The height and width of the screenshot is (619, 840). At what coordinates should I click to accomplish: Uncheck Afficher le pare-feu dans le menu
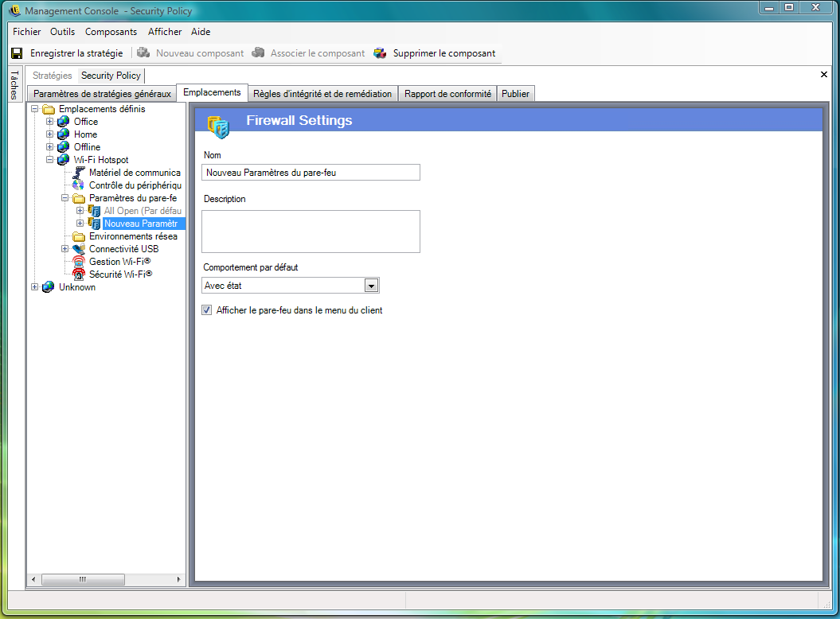coord(207,310)
